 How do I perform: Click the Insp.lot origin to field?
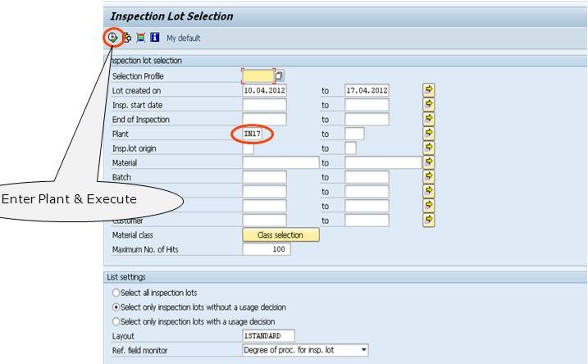click(350, 148)
